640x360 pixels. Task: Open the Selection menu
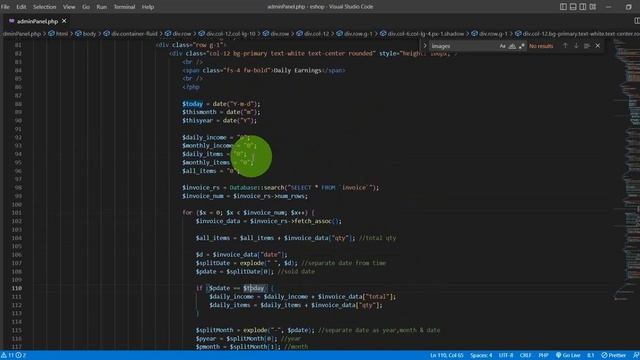click(44, 7)
